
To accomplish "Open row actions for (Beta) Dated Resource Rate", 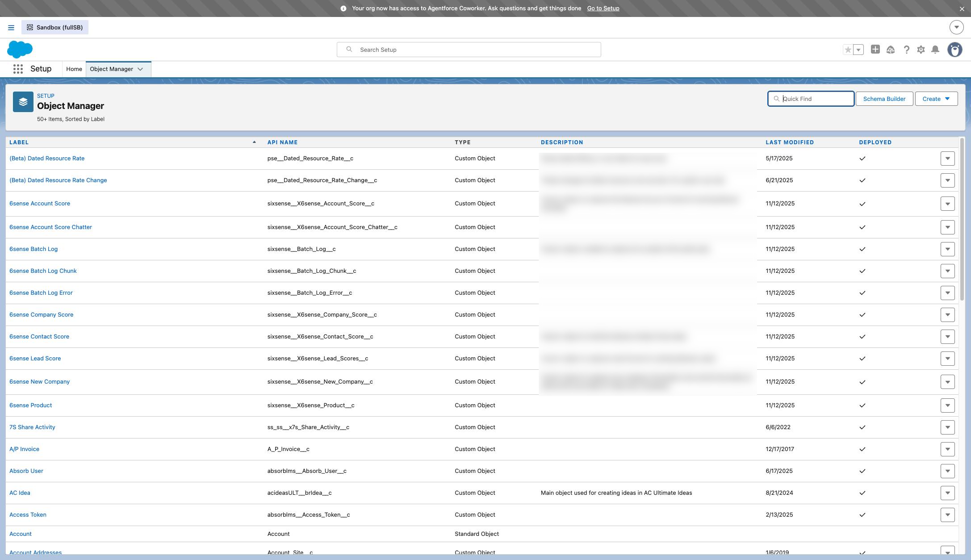I will pyautogui.click(x=947, y=159).
